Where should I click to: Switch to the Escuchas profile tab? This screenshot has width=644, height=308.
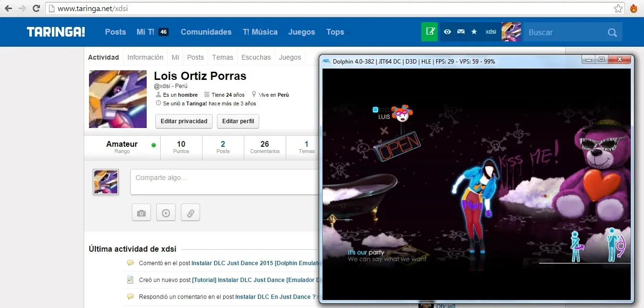click(x=256, y=57)
